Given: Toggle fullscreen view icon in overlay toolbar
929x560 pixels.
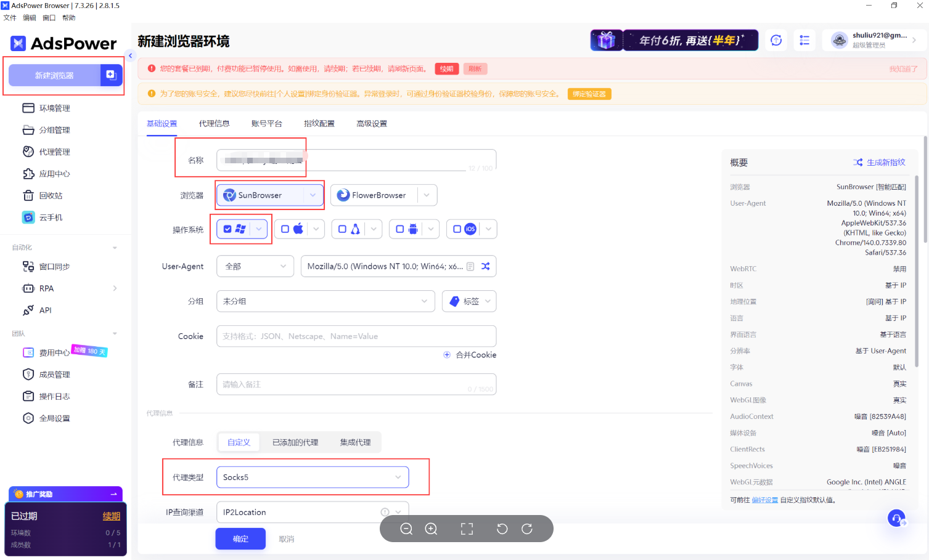Looking at the screenshot, I should click(x=467, y=529).
